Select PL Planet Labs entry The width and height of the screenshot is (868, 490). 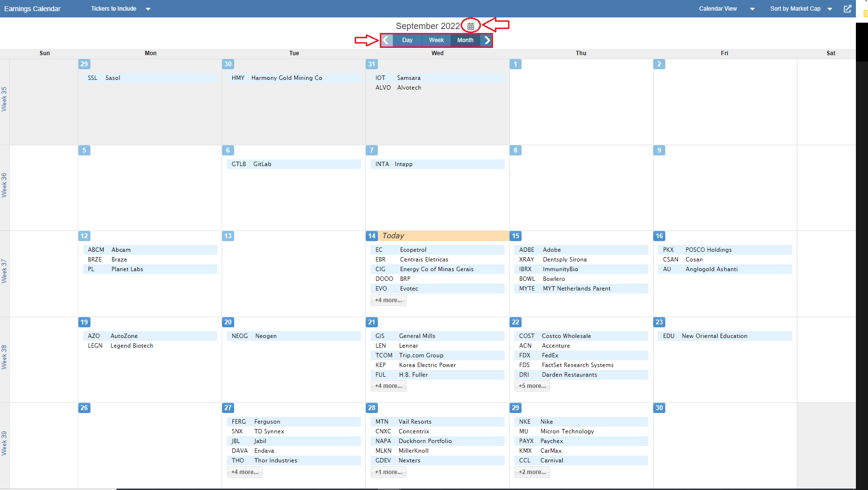150,269
